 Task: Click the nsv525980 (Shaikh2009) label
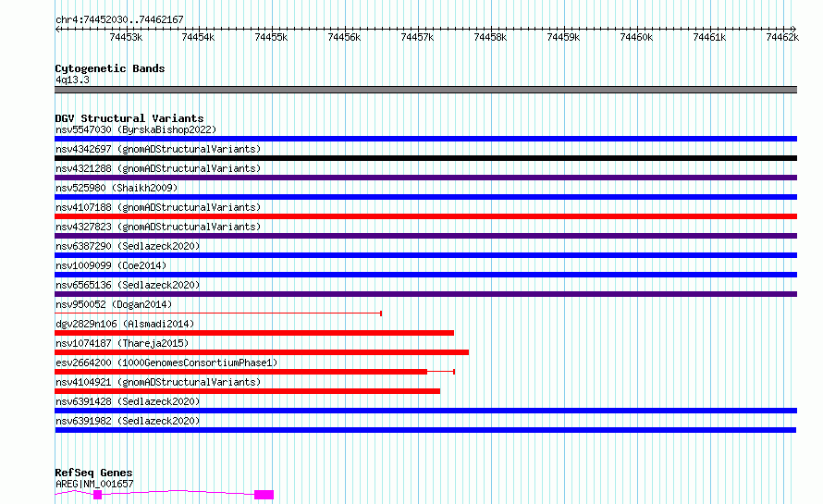pos(117,188)
